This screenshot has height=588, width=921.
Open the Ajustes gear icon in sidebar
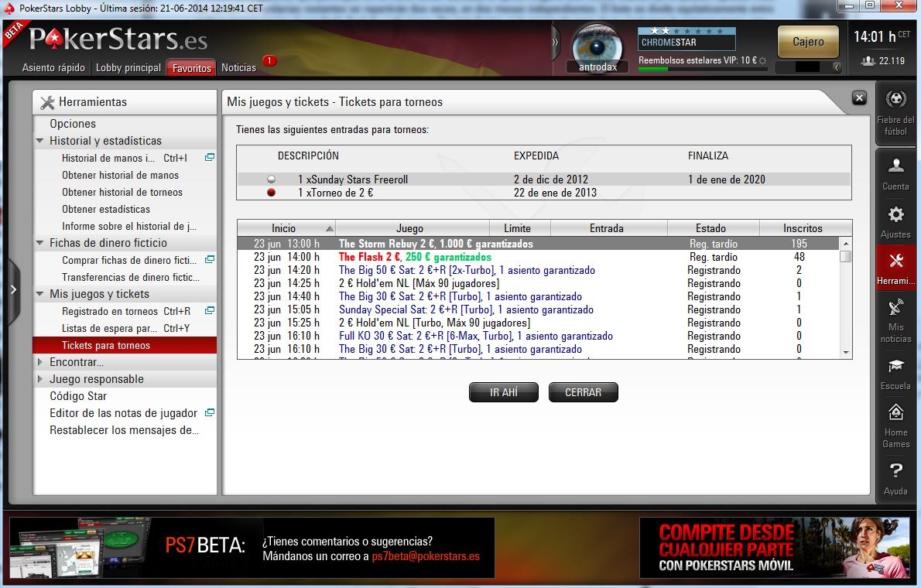[895, 221]
